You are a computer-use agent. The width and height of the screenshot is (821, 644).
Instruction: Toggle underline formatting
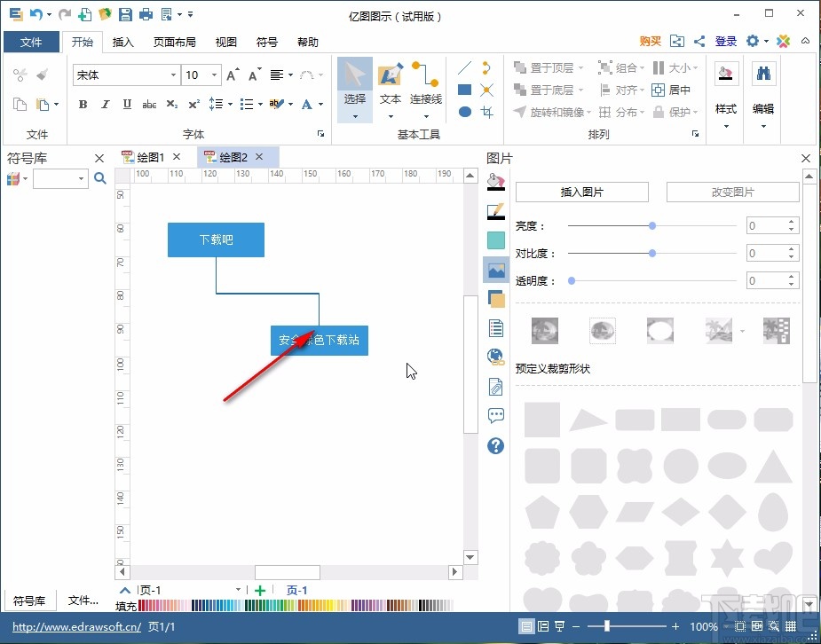click(x=127, y=104)
